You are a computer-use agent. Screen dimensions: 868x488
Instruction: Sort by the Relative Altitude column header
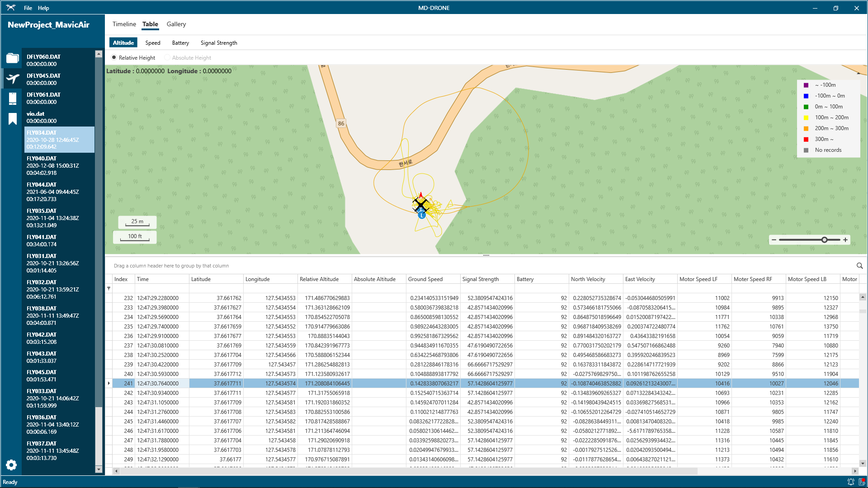325,279
